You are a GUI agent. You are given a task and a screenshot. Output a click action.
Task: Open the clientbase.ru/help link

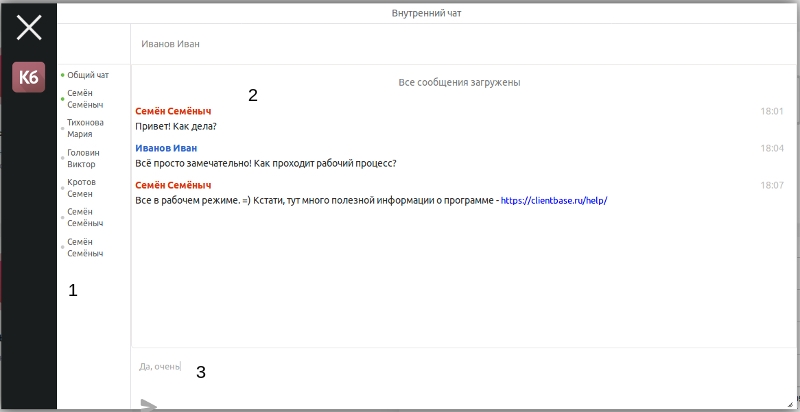(x=553, y=201)
